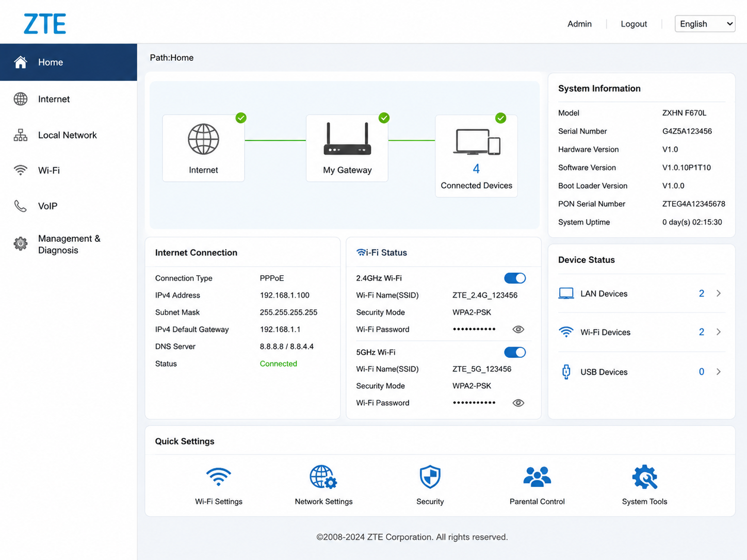Click the green check mark on My Gateway card

[384, 118]
